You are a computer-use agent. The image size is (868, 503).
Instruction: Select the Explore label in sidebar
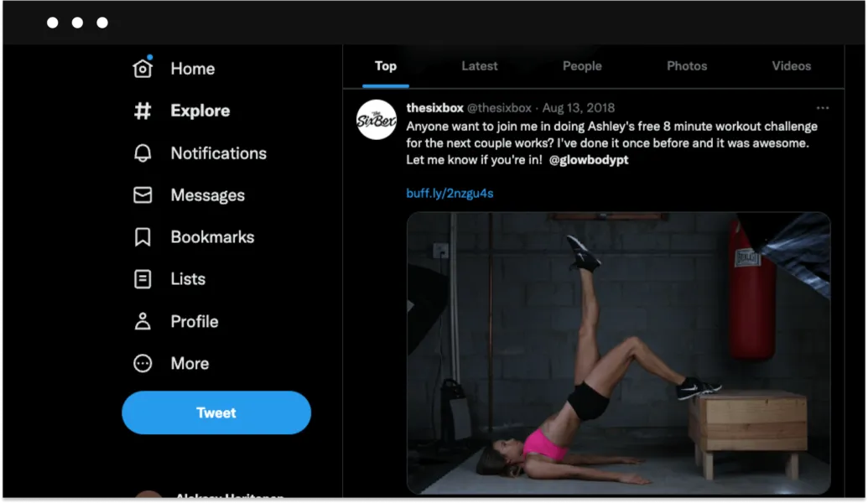(x=200, y=111)
